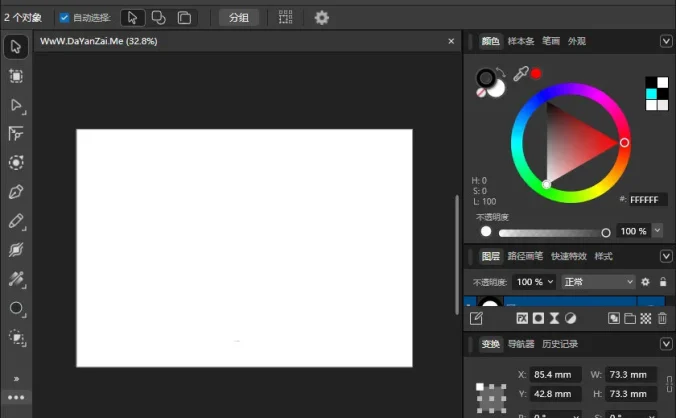Viewport: 676px width, 418px height.
Task: Close the WwW.DaYanZai.Me document tab
Action: click(451, 41)
